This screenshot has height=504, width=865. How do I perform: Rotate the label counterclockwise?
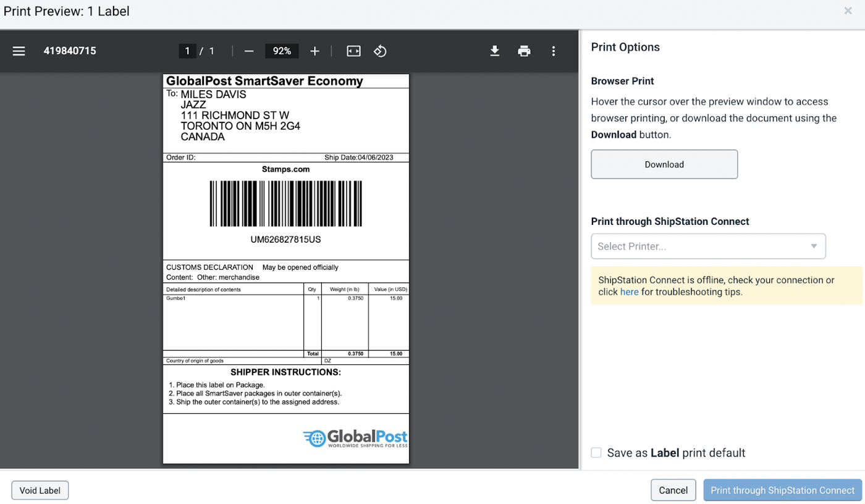pyautogui.click(x=380, y=51)
